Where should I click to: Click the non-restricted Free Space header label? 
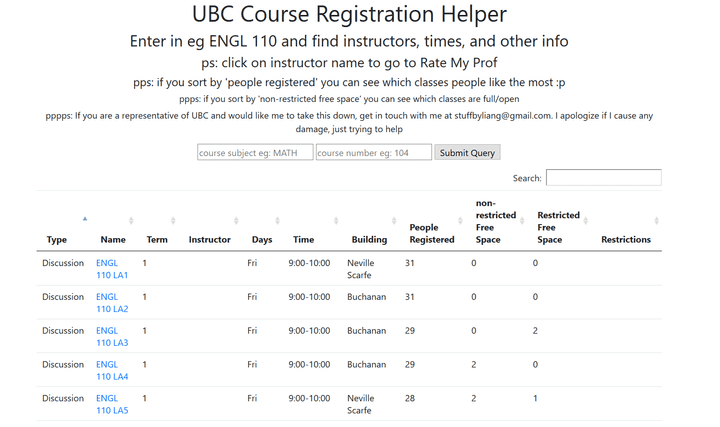pyautogui.click(x=496, y=221)
